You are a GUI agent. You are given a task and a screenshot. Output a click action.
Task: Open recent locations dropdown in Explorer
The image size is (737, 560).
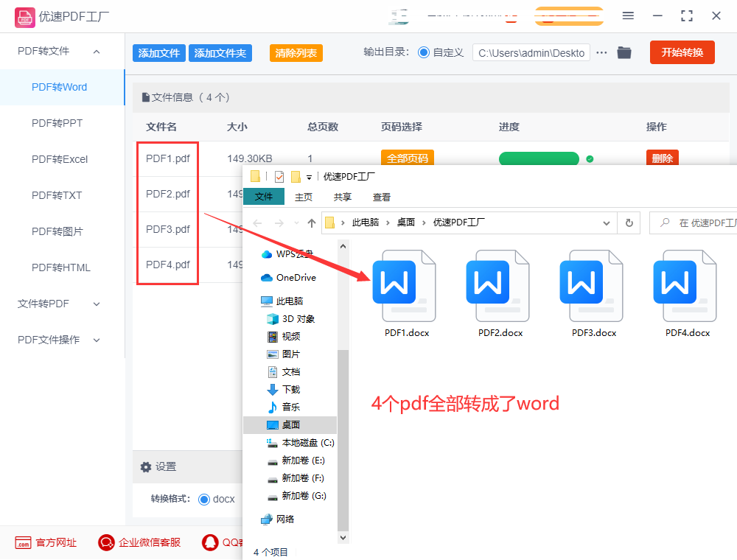click(296, 223)
